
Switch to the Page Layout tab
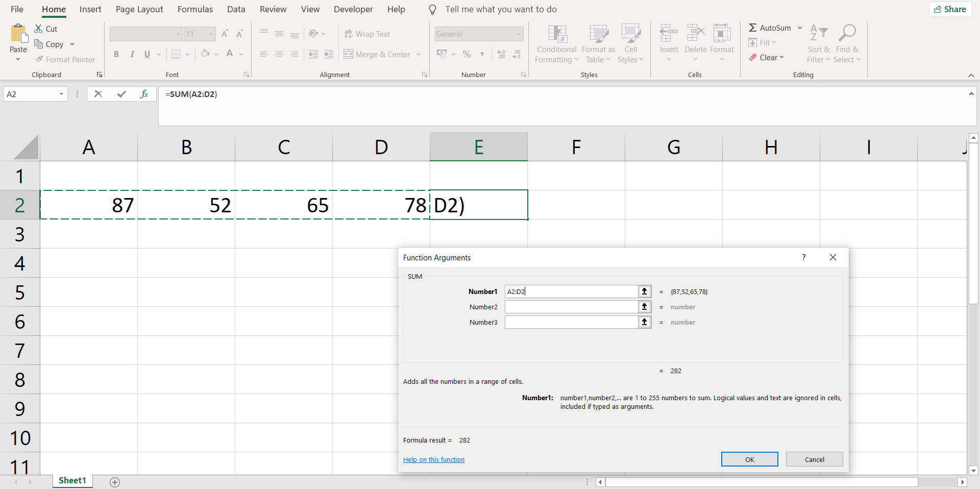(139, 9)
